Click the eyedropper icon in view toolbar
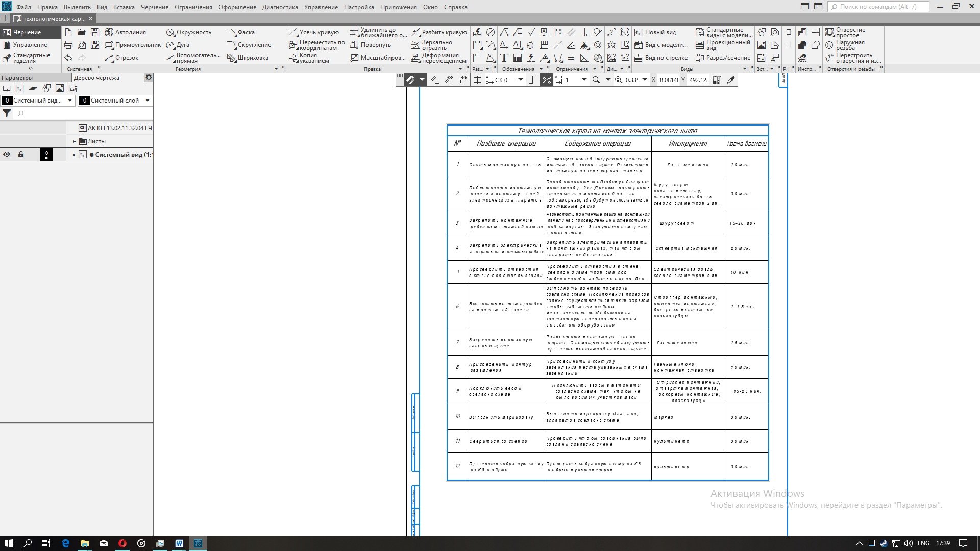The image size is (980, 551). point(731,80)
